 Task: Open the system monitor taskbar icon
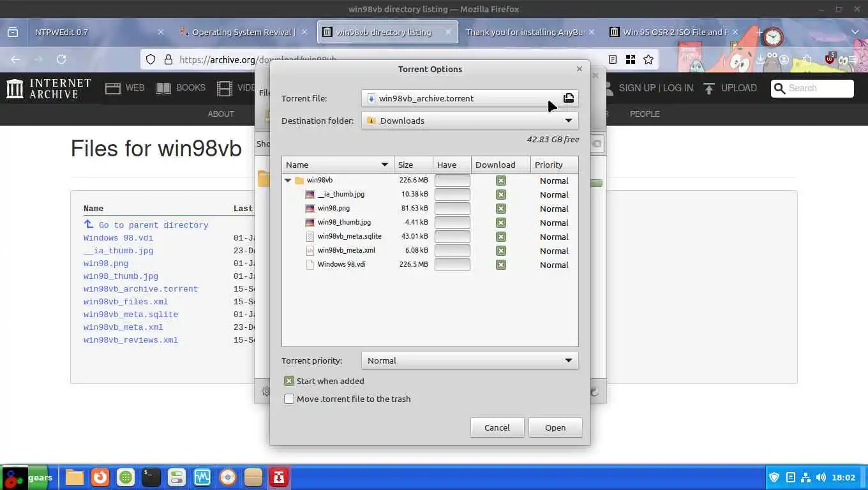pos(202,477)
